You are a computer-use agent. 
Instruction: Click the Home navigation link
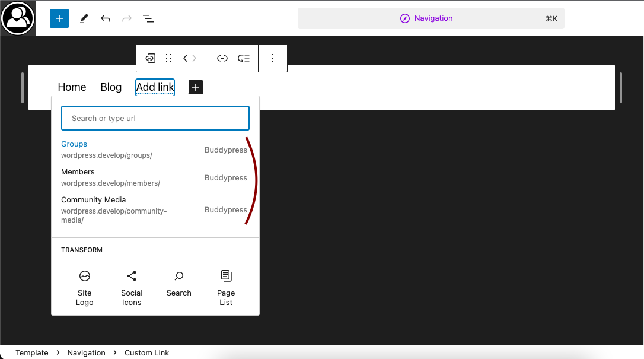pos(72,87)
